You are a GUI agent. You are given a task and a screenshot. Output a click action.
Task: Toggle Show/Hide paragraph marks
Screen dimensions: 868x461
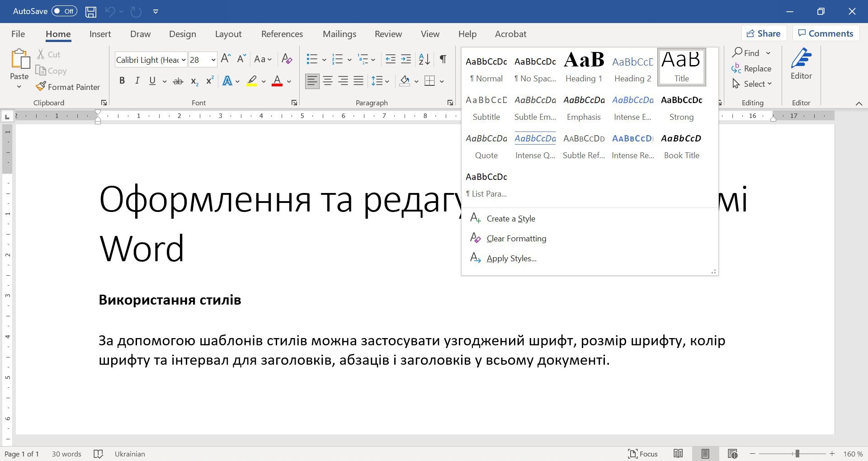tap(442, 59)
